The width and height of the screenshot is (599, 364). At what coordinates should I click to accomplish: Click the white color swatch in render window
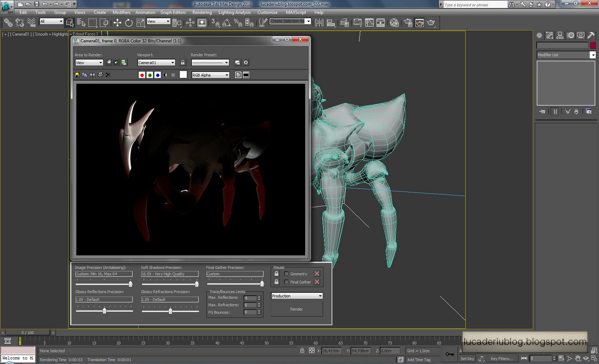(183, 75)
